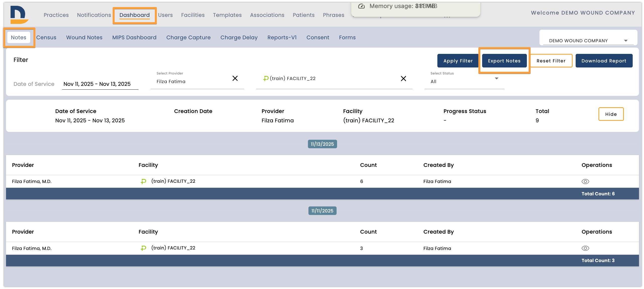Click the Date of Service range field

(x=100, y=84)
